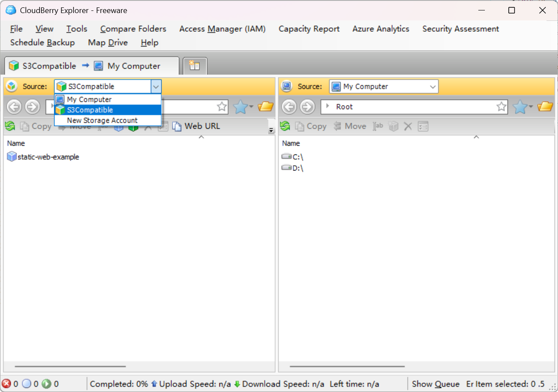Select My Computer from source list
Image resolution: width=558 pixels, height=392 pixels.
click(x=89, y=100)
